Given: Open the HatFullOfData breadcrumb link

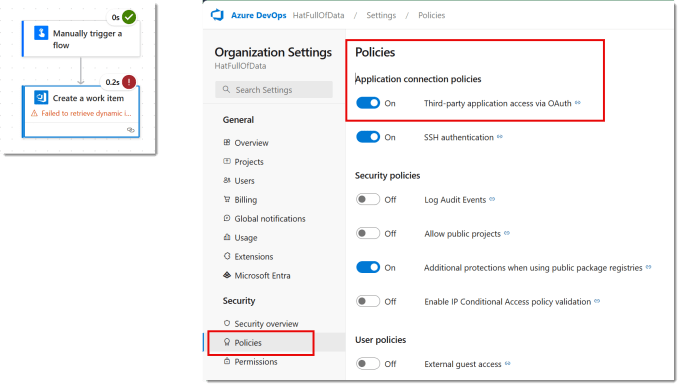Looking at the screenshot, I should click(318, 15).
